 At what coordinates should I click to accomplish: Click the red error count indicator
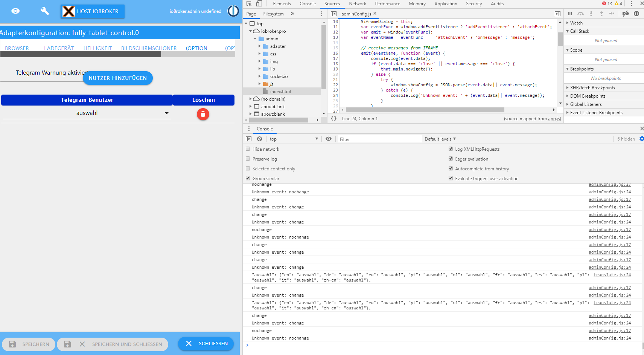point(607,4)
